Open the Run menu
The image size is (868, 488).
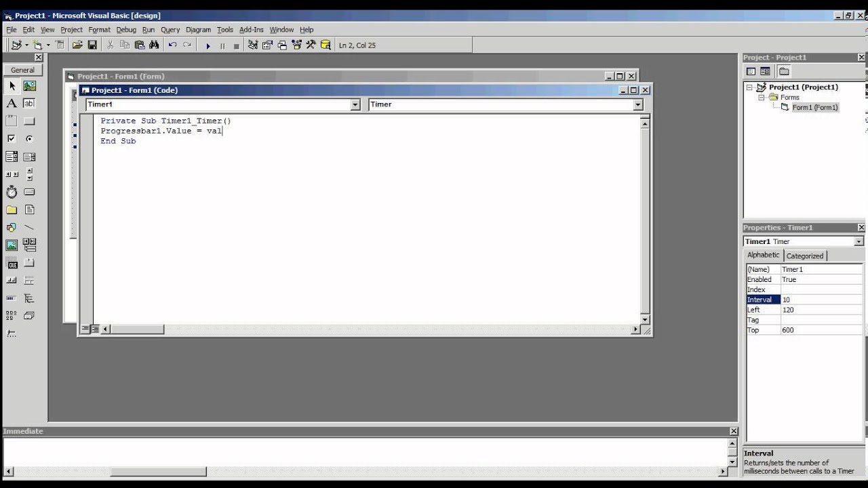pyautogui.click(x=149, y=30)
